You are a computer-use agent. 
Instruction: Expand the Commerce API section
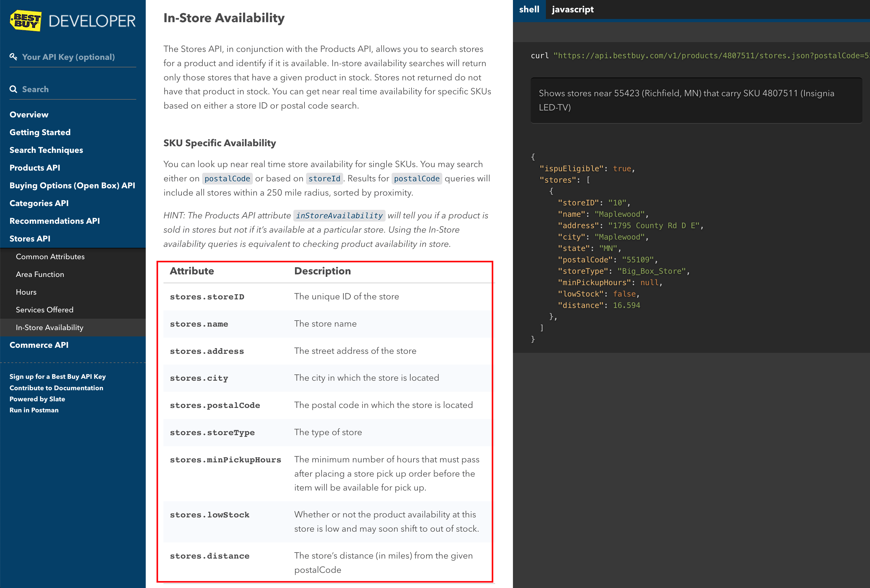tap(39, 345)
